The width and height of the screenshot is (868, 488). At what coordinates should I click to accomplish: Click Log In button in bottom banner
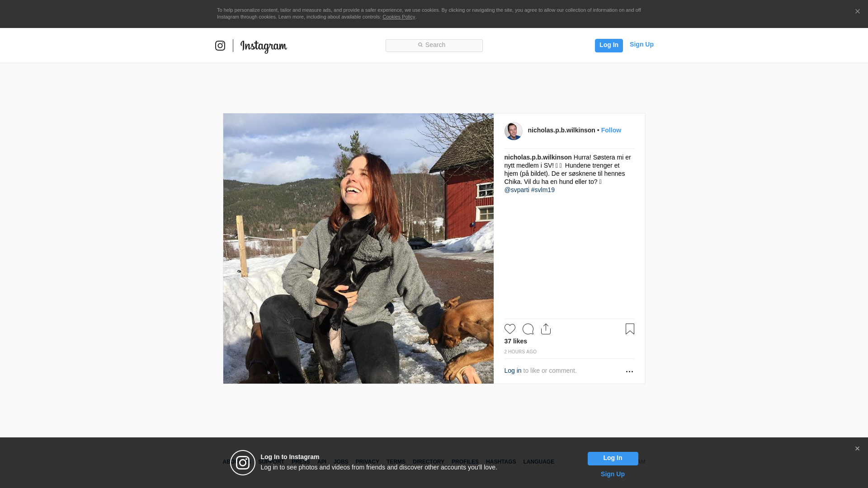(613, 459)
